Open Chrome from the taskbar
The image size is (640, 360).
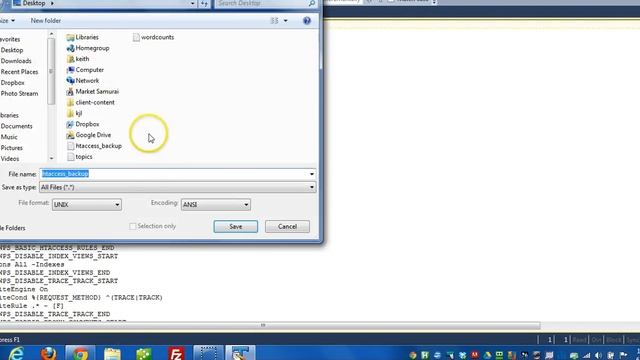[80, 353]
